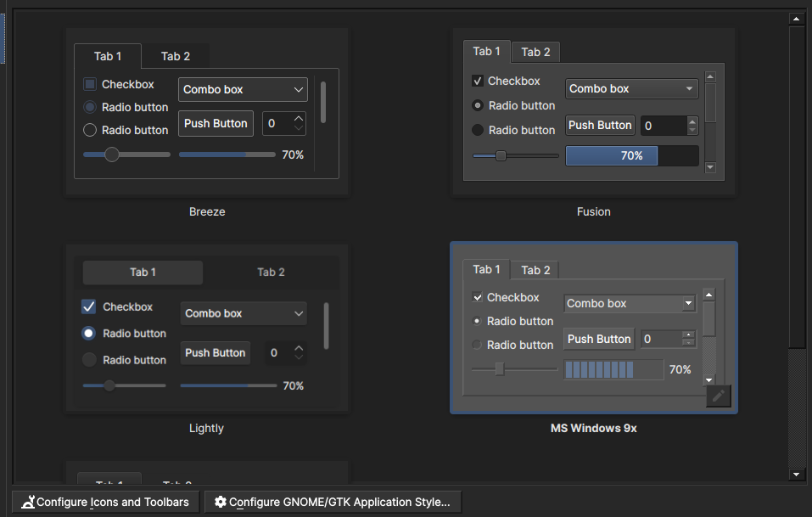Open Configure GNOME/GTK Application Style

333,502
